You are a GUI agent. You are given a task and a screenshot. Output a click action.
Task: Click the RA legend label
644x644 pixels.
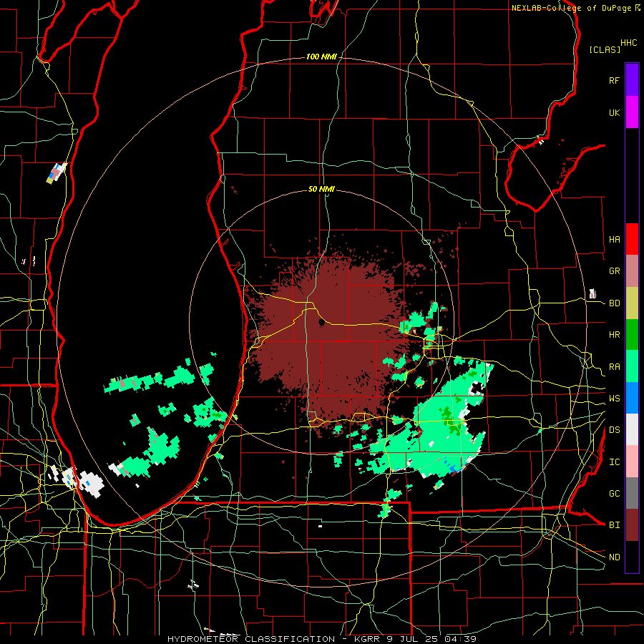click(614, 366)
